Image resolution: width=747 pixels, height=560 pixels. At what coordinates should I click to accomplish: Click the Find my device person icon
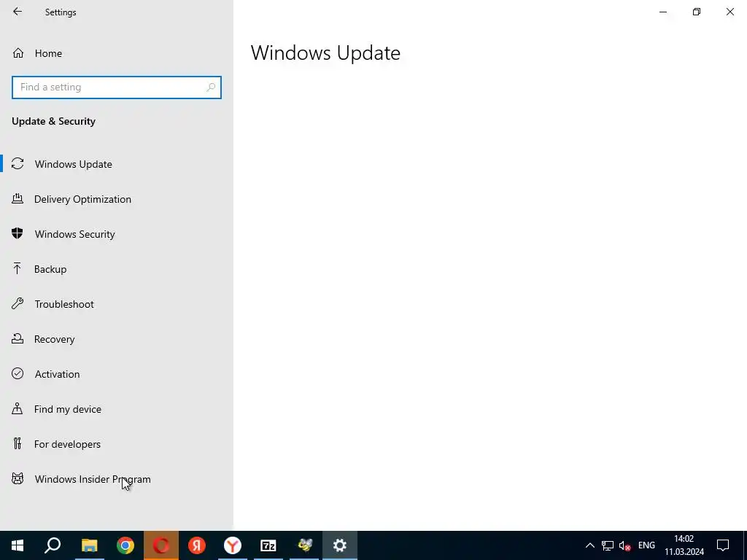[x=18, y=408]
